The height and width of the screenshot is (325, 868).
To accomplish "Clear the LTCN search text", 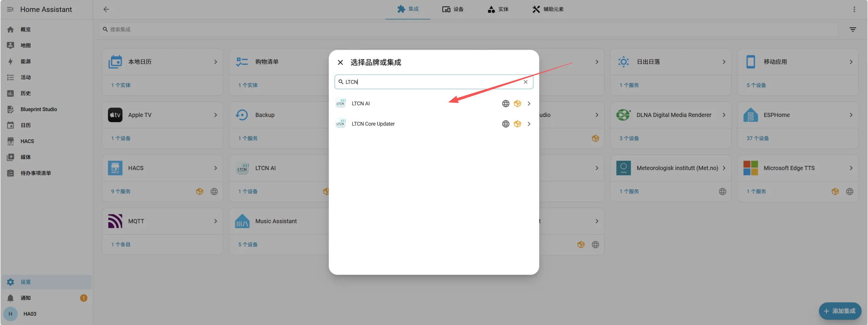I will [x=525, y=82].
